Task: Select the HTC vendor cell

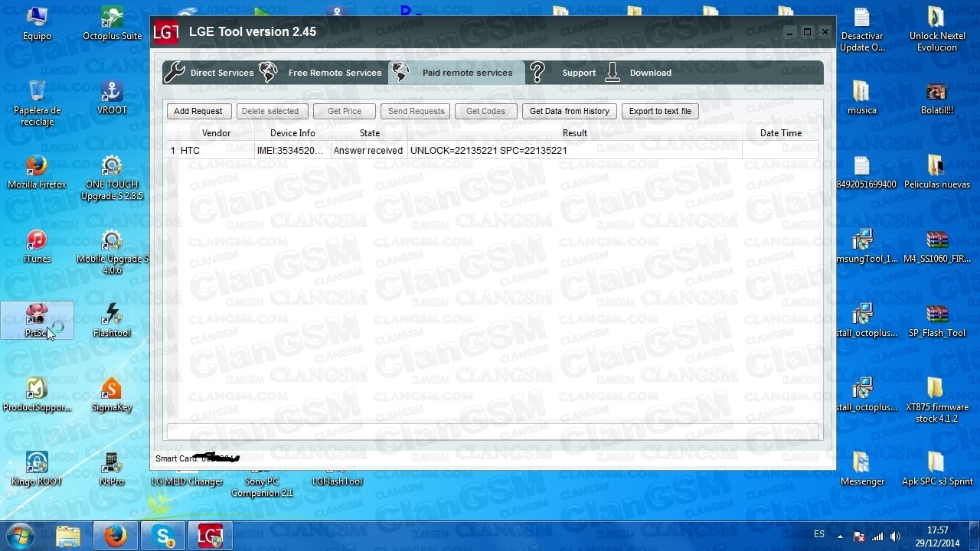Action: 216,151
